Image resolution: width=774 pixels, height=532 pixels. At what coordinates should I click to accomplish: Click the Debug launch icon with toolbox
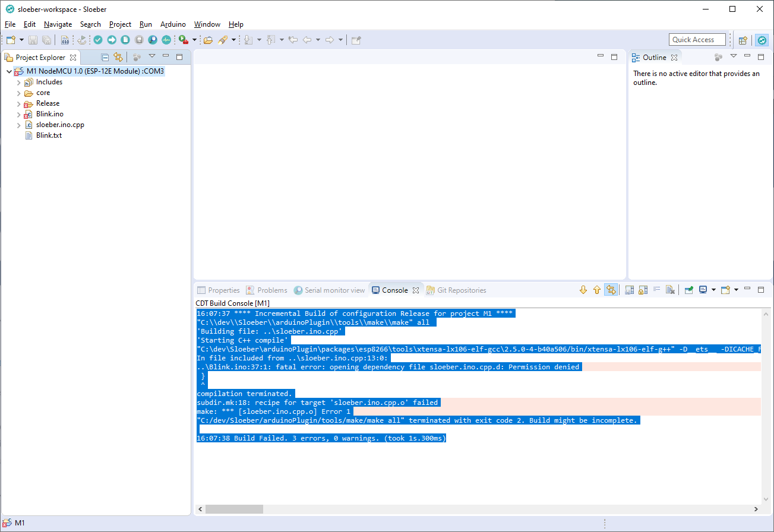pos(184,40)
